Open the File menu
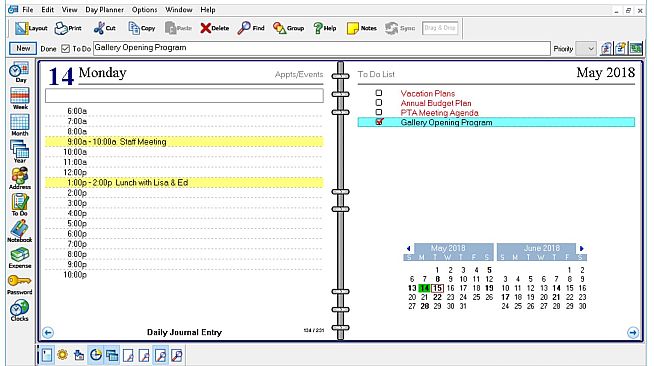The width and height of the screenshot is (654, 366). [28, 10]
